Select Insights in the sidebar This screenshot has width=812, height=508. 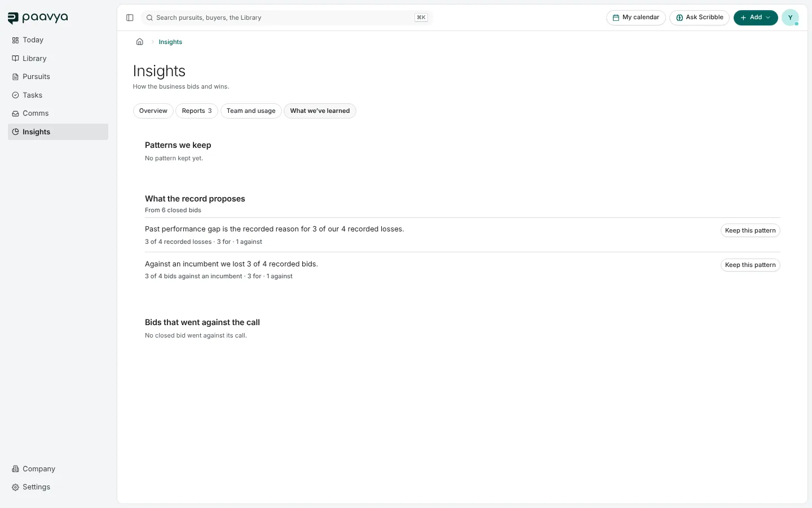click(x=58, y=132)
